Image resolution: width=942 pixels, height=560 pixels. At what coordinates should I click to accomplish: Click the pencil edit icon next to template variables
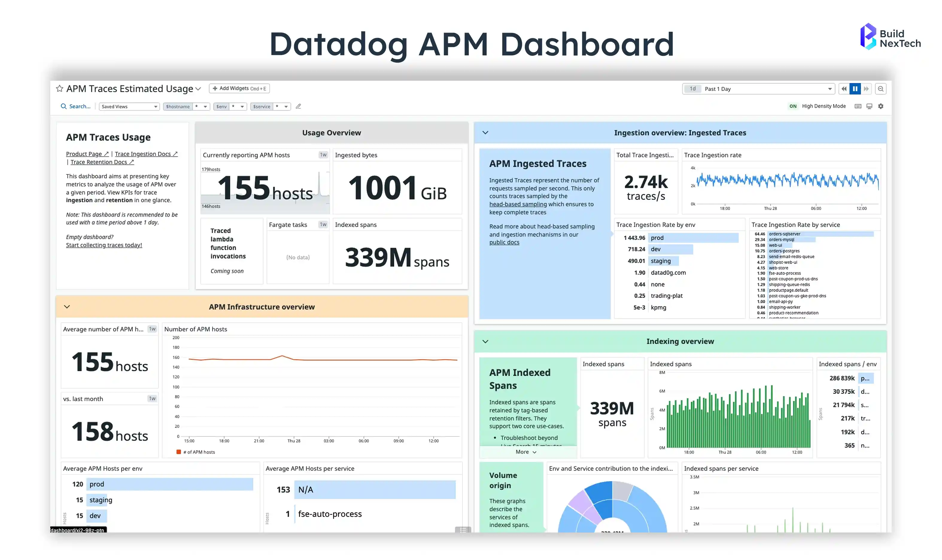point(298,106)
